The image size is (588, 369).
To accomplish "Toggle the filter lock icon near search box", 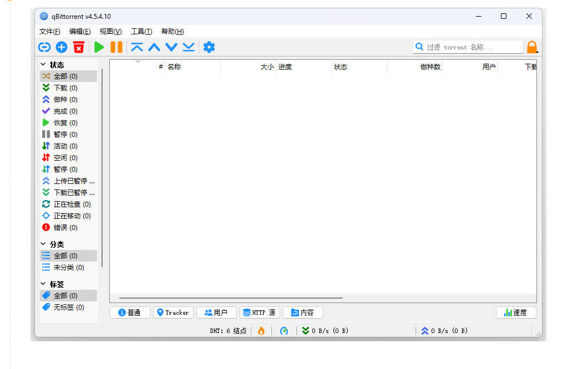I will click(532, 47).
